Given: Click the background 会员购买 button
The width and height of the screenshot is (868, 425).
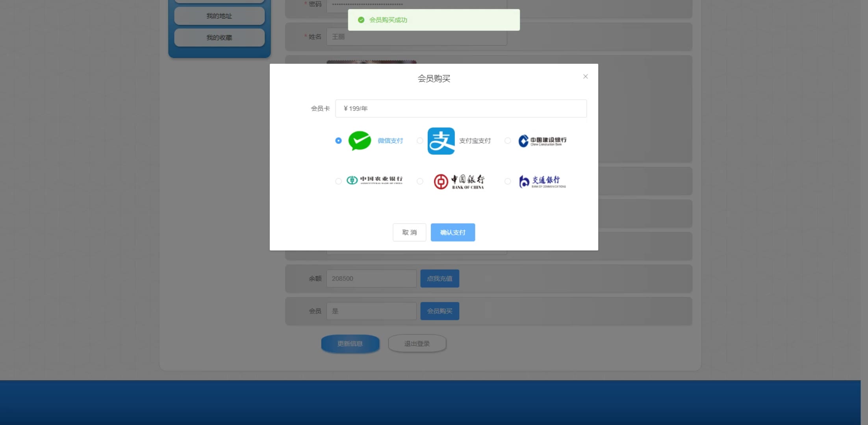Looking at the screenshot, I should [x=440, y=311].
